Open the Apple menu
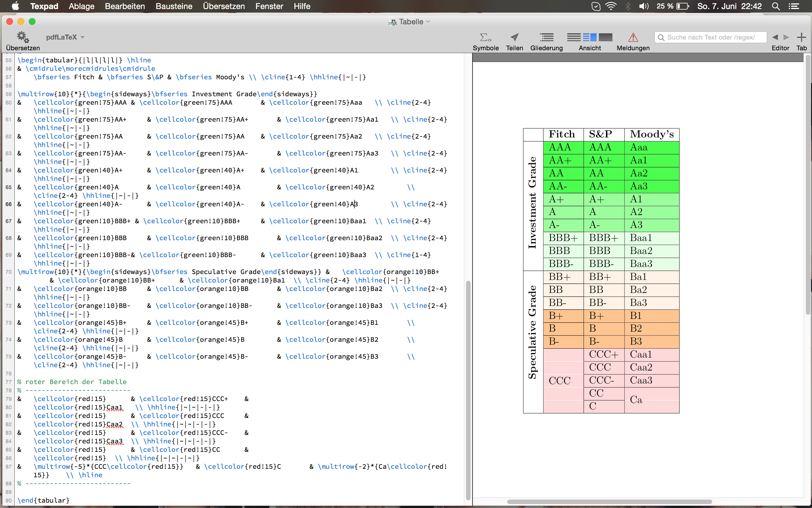This screenshot has height=508, width=812. coord(16,6)
